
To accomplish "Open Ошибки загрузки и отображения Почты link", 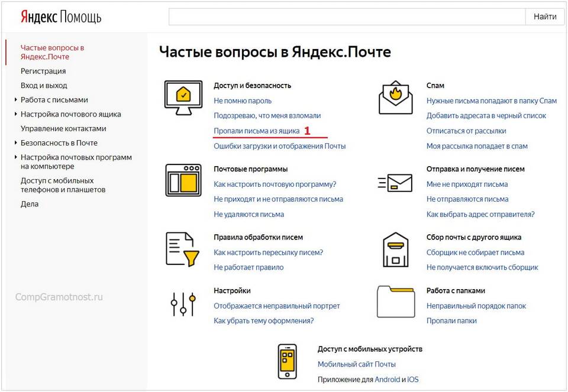I will [x=280, y=146].
